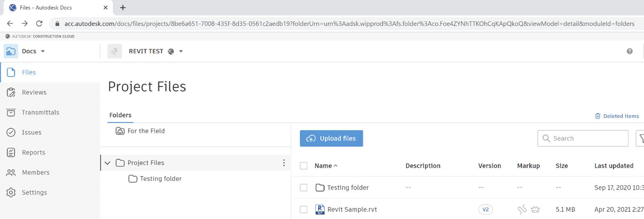This screenshot has width=644, height=219.
Task: Open Settings in the left sidebar
Action: coord(50,193)
